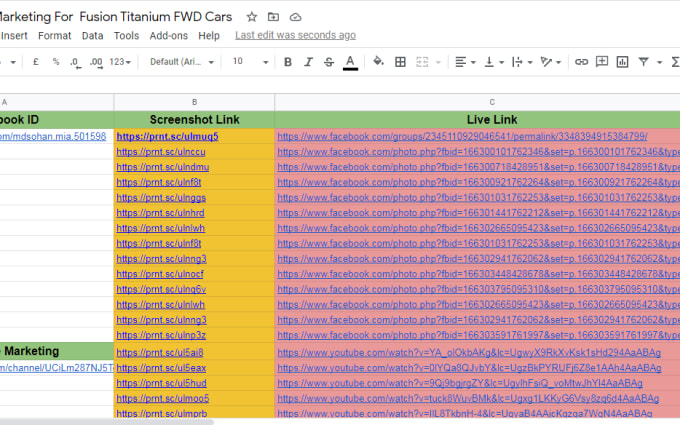680x425 pixels.
Task: Select the green 'Marketing' section cell
Action: (57, 351)
